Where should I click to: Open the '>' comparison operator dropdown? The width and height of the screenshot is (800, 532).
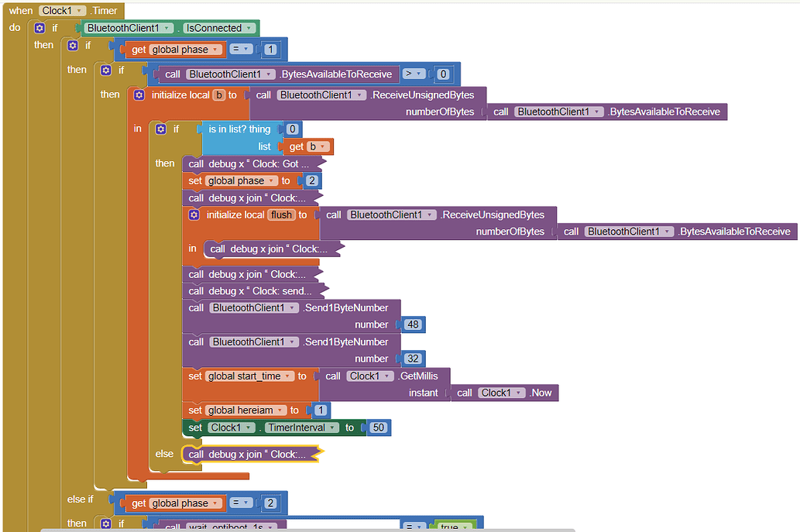419,74
